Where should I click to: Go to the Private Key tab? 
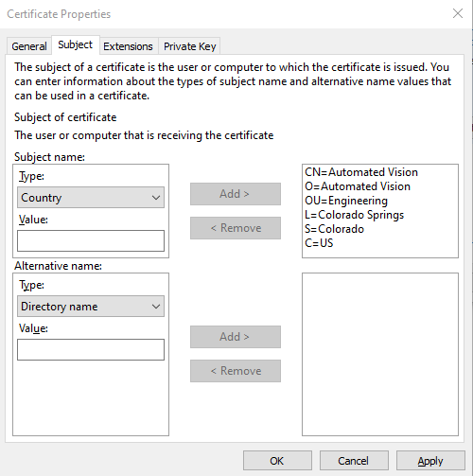tap(189, 46)
